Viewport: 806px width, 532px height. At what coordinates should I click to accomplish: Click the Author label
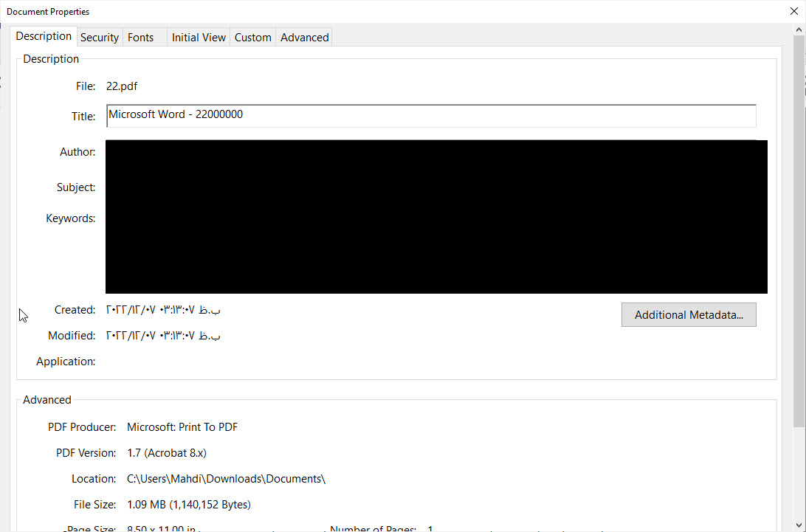(77, 152)
